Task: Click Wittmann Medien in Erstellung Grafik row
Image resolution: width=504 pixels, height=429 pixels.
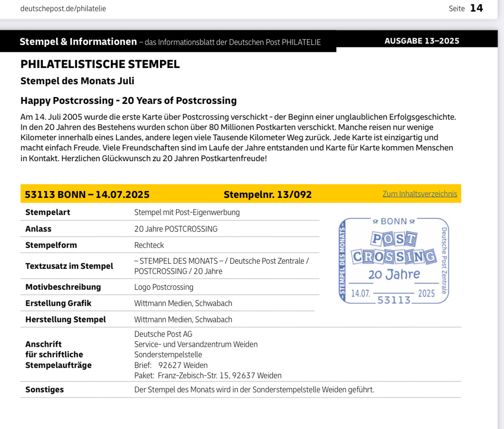Action: [x=183, y=303]
